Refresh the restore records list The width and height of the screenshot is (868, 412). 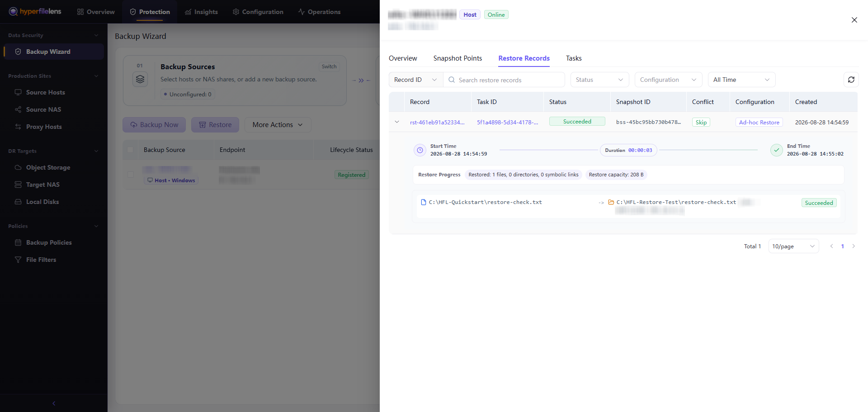851,80
